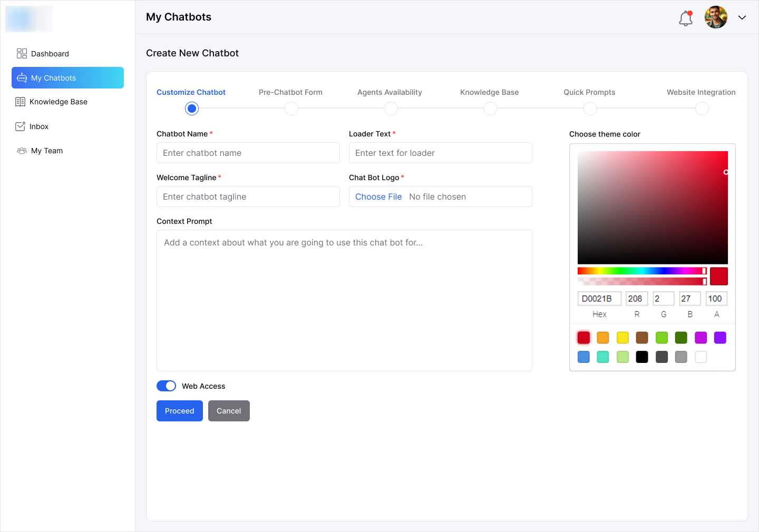
Task: Pick the dark green preset swatch
Action: coord(681,338)
